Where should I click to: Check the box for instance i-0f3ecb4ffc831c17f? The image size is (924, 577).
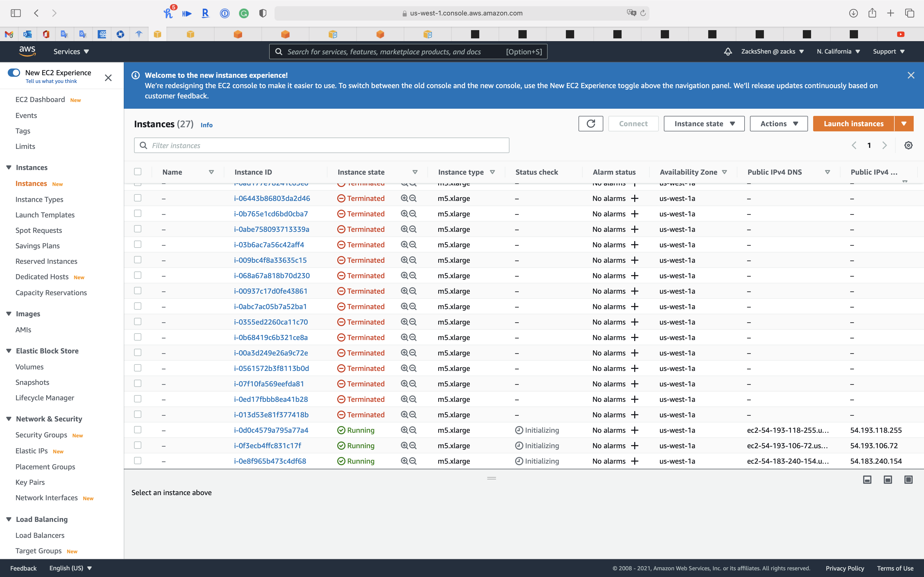pyautogui.click(x=138, y=445)
